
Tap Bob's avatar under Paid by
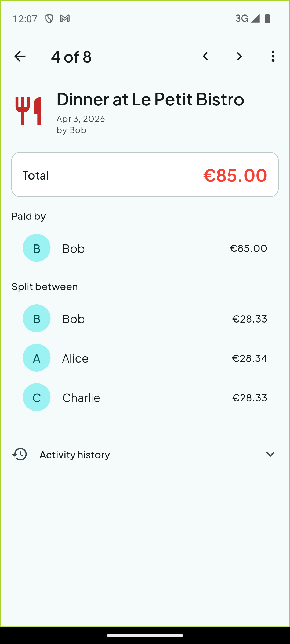[37, 248]
